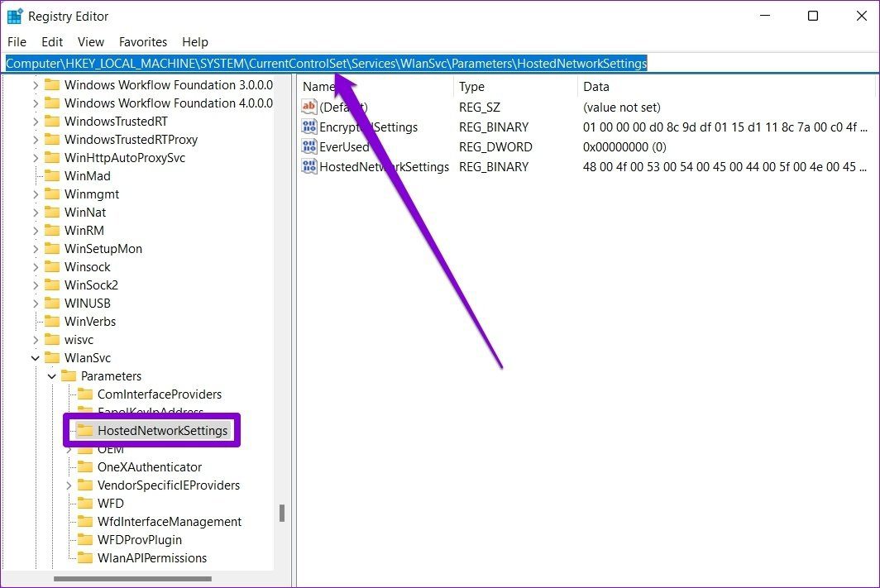Screen dimensions: 880x588
Task: Expand the WindowsTrustedRTProxy key
Action: 36,140
